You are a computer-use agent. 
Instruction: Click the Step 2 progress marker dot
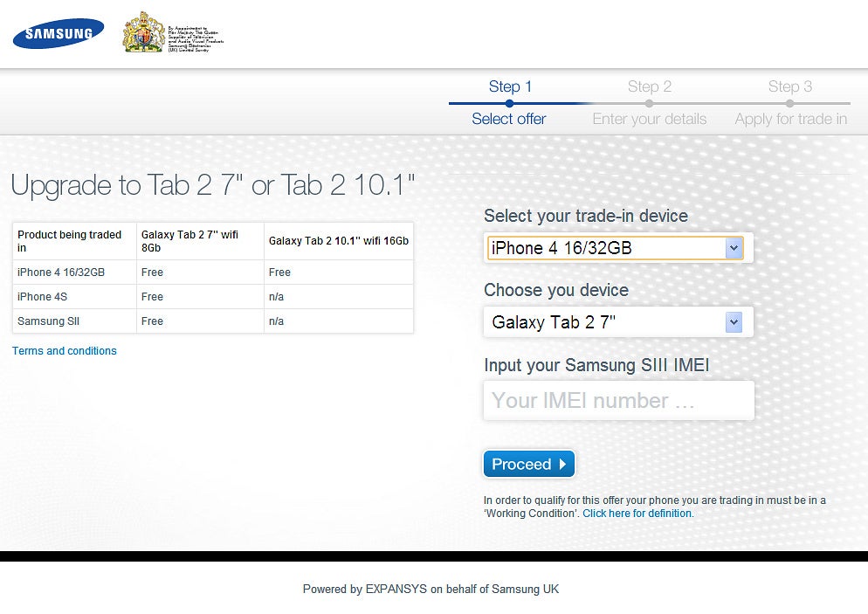click(x=650, y=104)
